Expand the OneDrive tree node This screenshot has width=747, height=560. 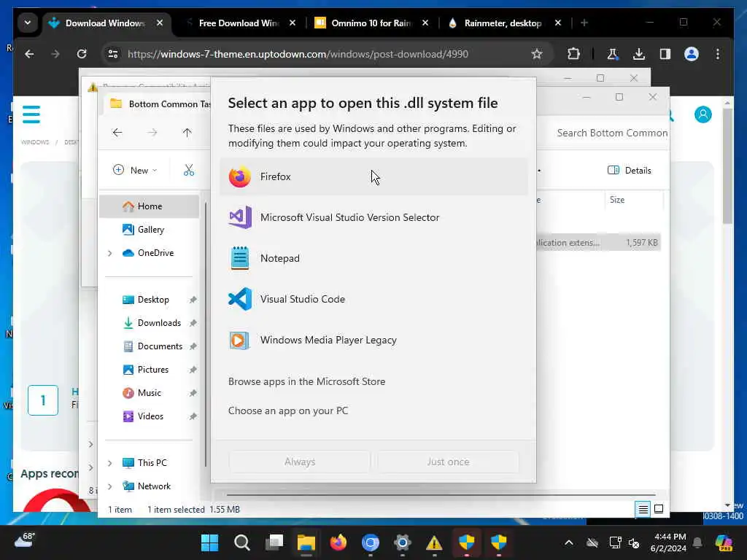[110, 253]
